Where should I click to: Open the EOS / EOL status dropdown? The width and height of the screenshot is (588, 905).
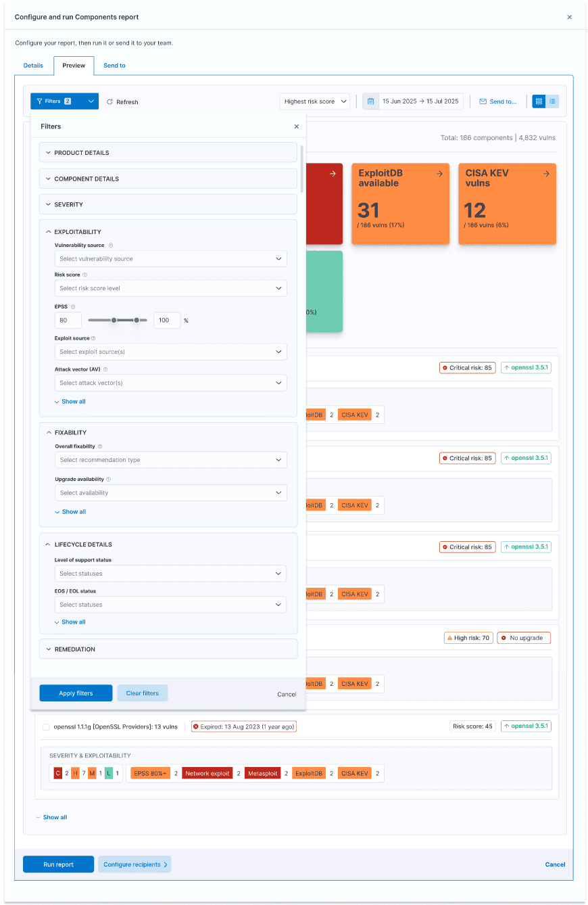(170, 605)
